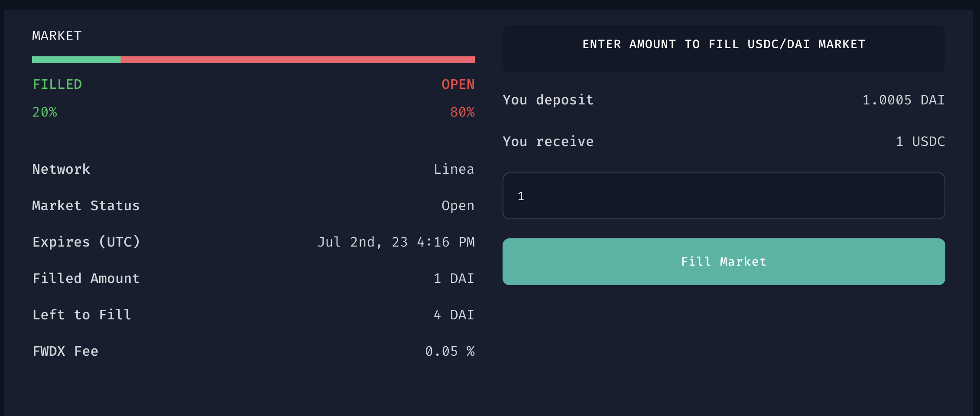Click the Linea network value
The width and height of the screenshot is (980, 416).
click(x=454, y=169)
